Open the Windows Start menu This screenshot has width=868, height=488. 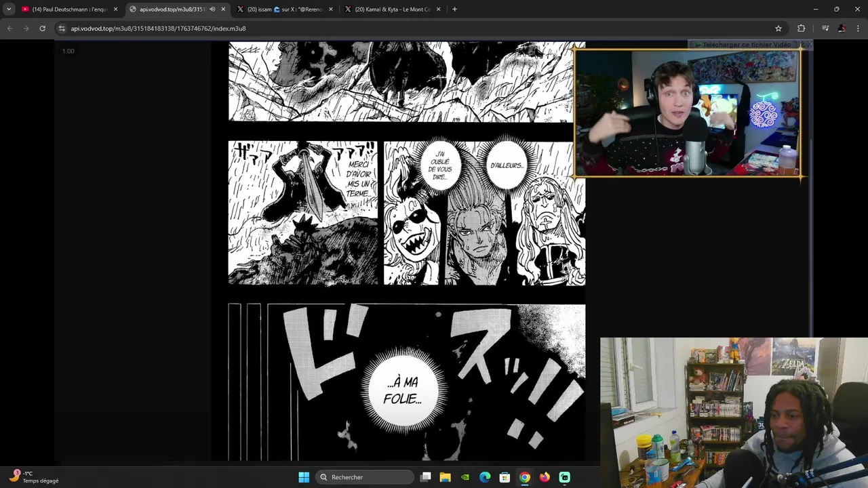tap(304, 477)
